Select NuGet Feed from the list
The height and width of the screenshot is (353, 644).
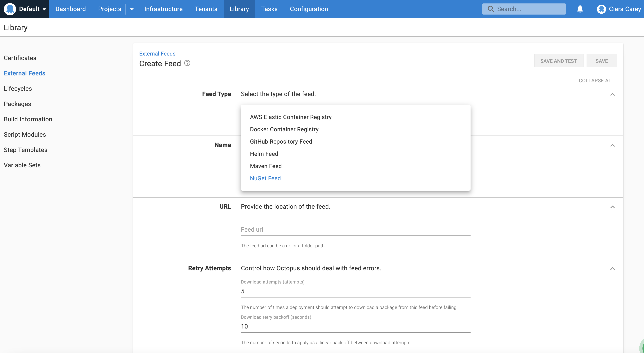coord(265,178)
